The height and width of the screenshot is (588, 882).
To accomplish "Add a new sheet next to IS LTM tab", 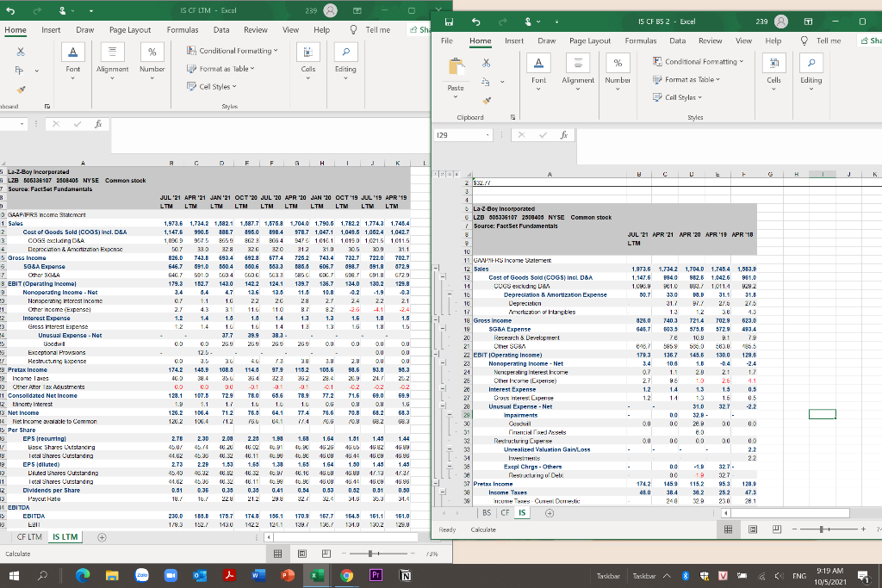I will [102, 537].
